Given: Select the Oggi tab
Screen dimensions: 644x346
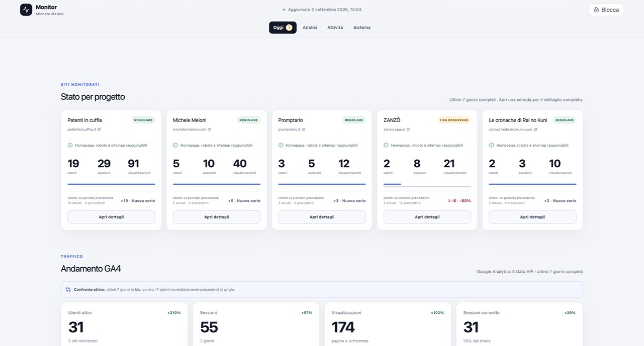Looking at the screenshot, I should coord(283,27).
